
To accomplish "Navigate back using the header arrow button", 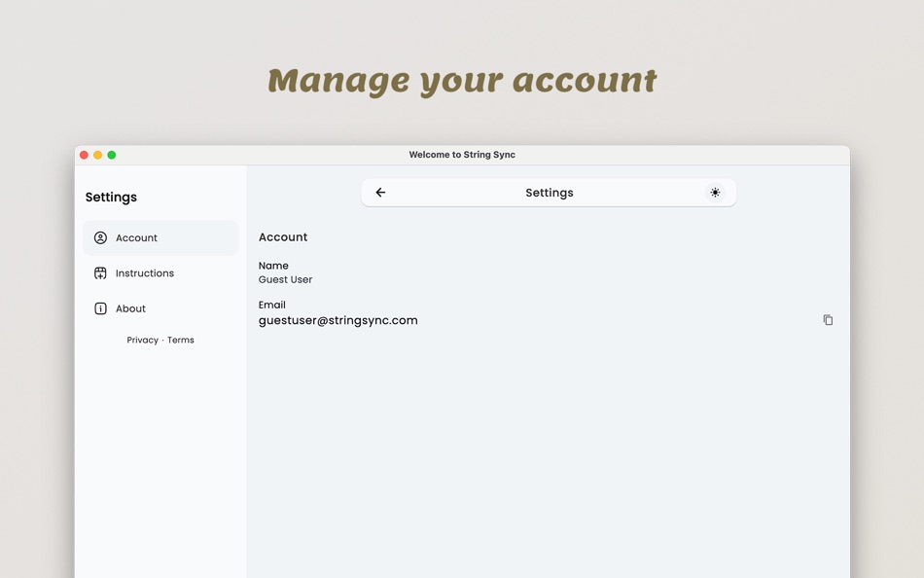I will coord(380,192).
